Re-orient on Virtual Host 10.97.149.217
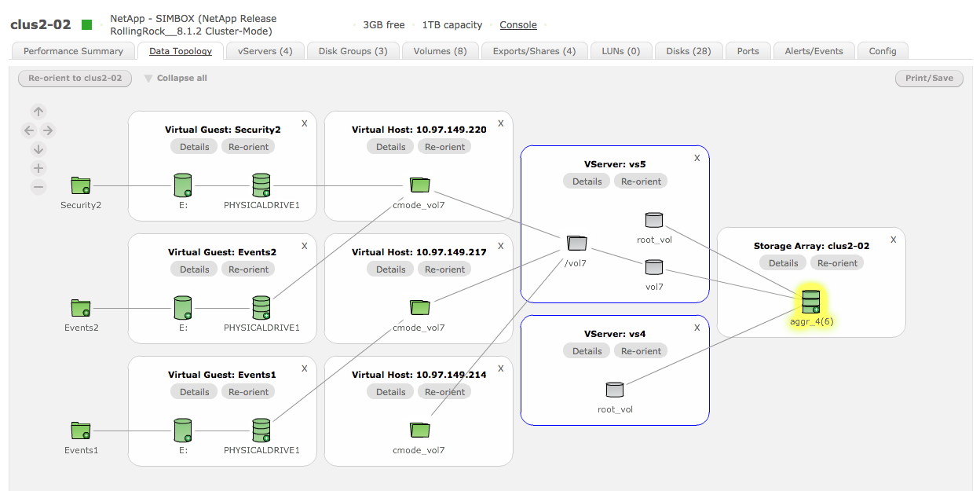 click(444, 269)
